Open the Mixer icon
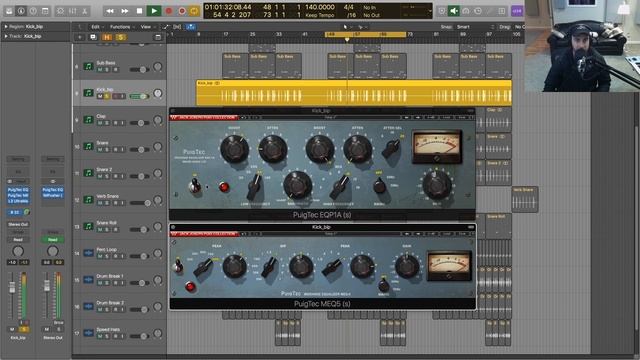This screenshot has width=640, height=360. click(x=73, y=11)
